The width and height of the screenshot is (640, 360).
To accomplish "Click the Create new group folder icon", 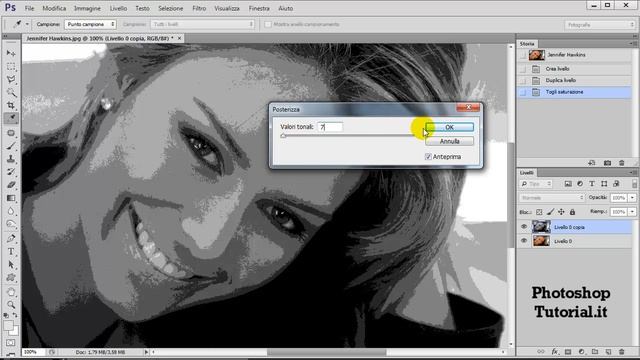I will [x=595, y=351].
